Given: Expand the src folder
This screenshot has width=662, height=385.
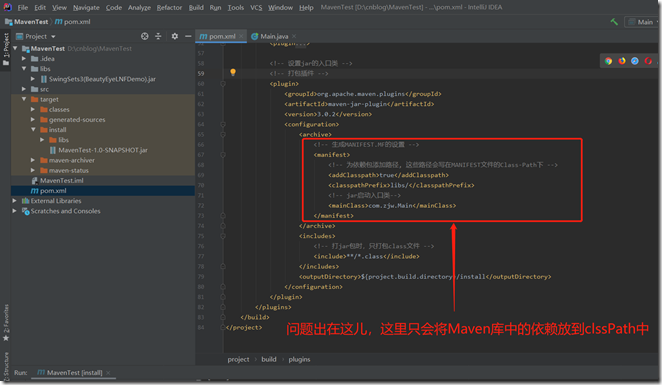Looking at the screenshot, I should tap(24, 89).
